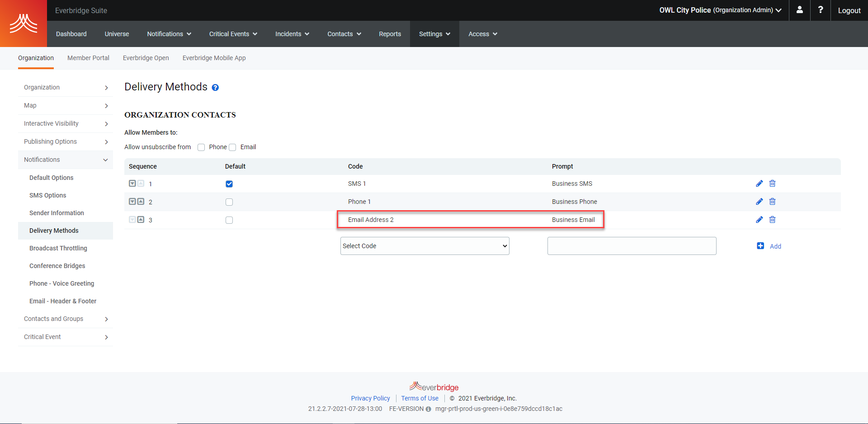The height and width of the screenshot is (424, 868).
Task: Click the FE-VERSION info icon
Action: 428,409
